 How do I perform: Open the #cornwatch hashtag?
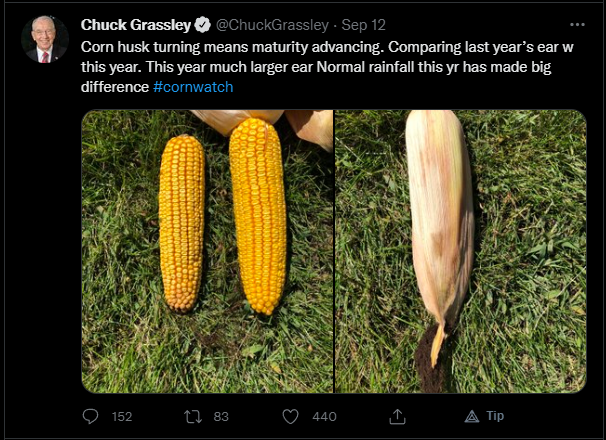(x=193, y=87)
